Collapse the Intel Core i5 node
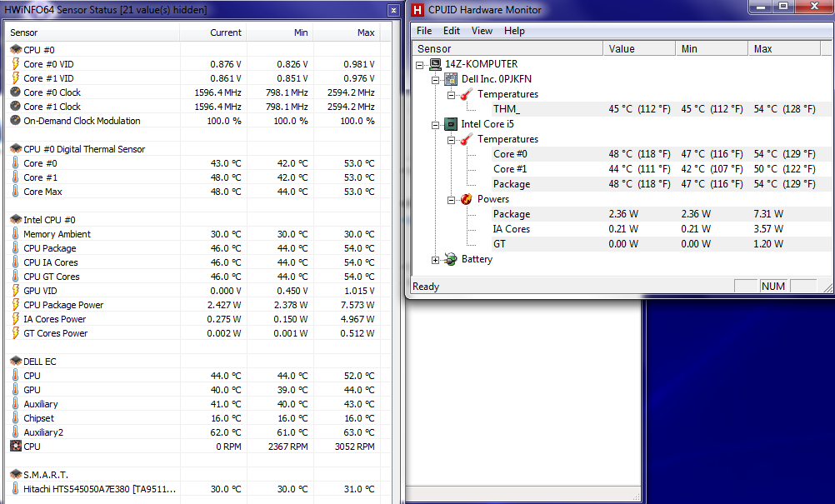The image size is (835, 504). point(435,125)
